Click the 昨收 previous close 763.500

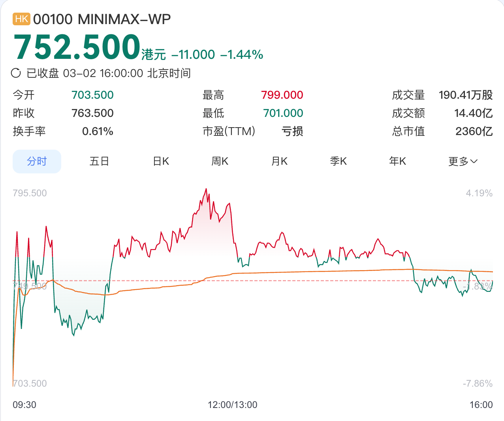(x=92, y=113)
